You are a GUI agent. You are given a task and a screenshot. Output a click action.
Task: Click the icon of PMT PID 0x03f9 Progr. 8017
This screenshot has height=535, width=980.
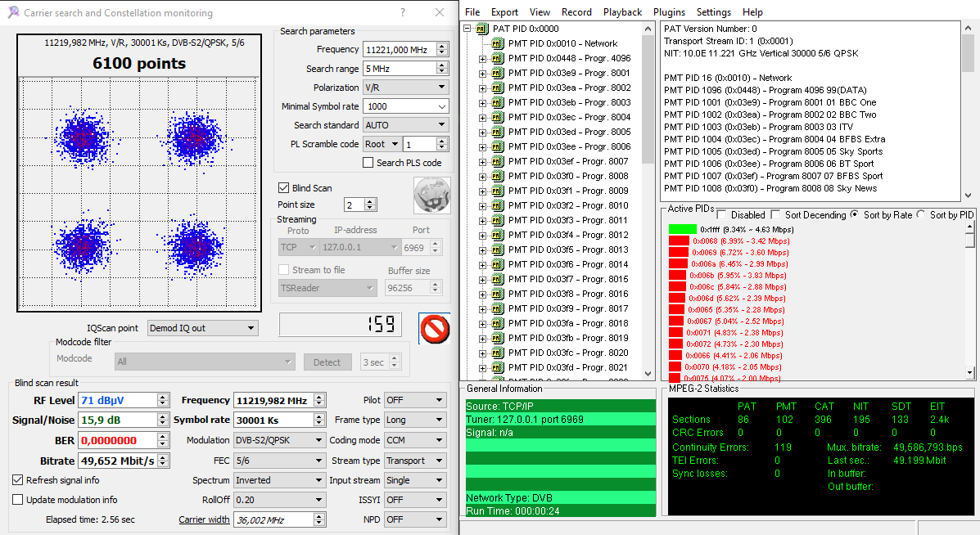pyautogui.click(x=497, y=309)
